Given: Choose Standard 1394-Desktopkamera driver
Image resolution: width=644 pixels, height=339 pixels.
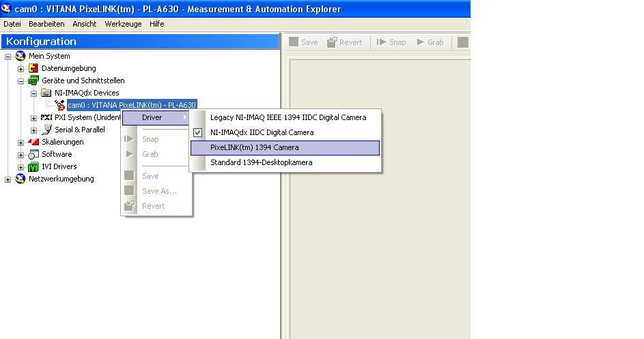Looking at the screenshot, I should point(285,162).
